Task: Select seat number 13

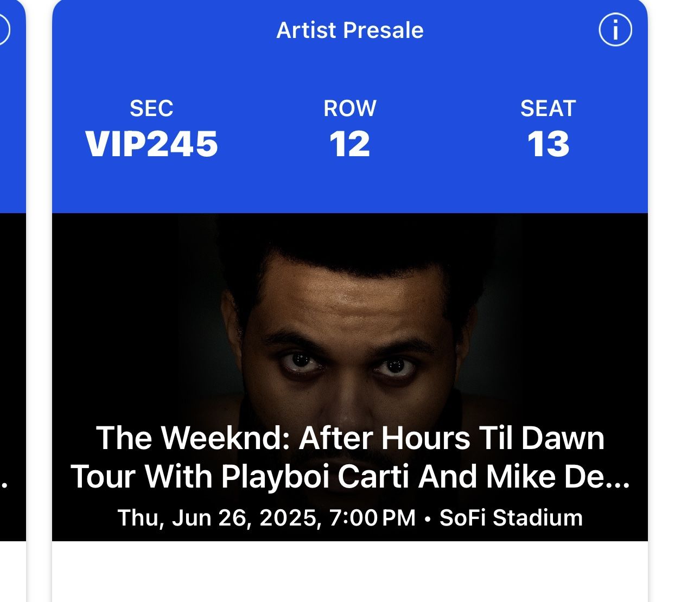Action: (548, 144)
